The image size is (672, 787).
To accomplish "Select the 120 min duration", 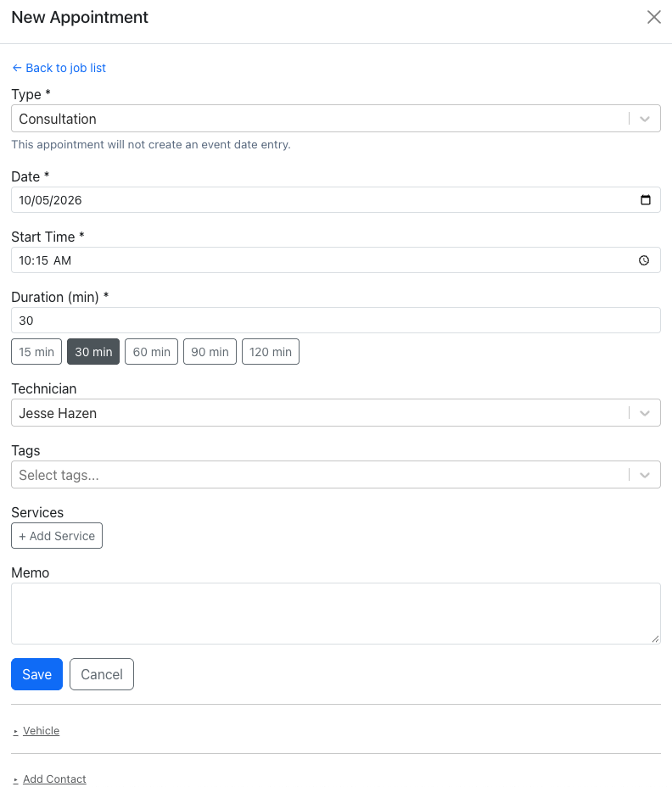I will pos(271,352).
